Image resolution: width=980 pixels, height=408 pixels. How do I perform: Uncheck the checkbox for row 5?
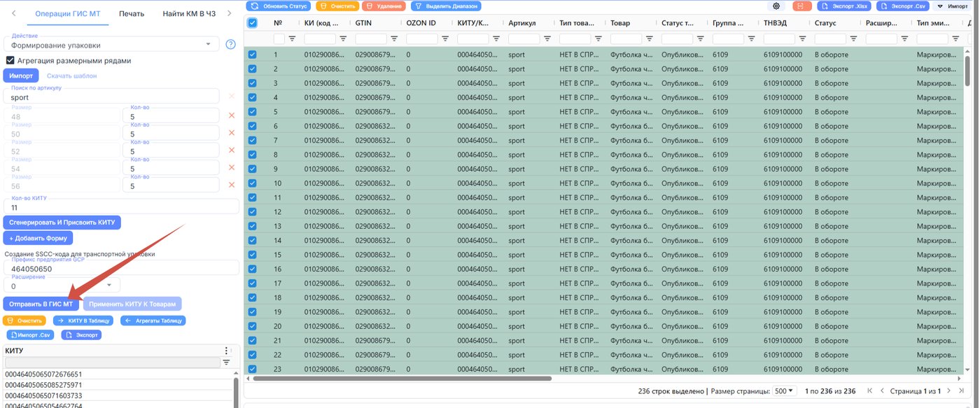coord(253,111)
